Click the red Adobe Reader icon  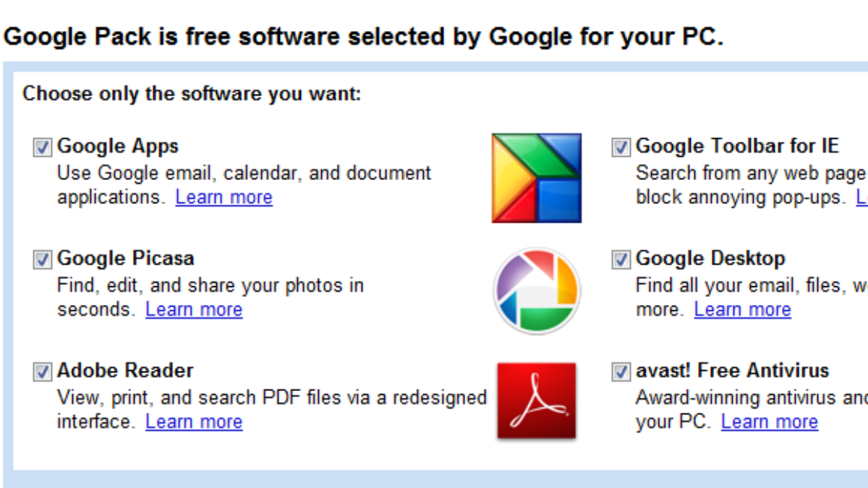(536, 401)
